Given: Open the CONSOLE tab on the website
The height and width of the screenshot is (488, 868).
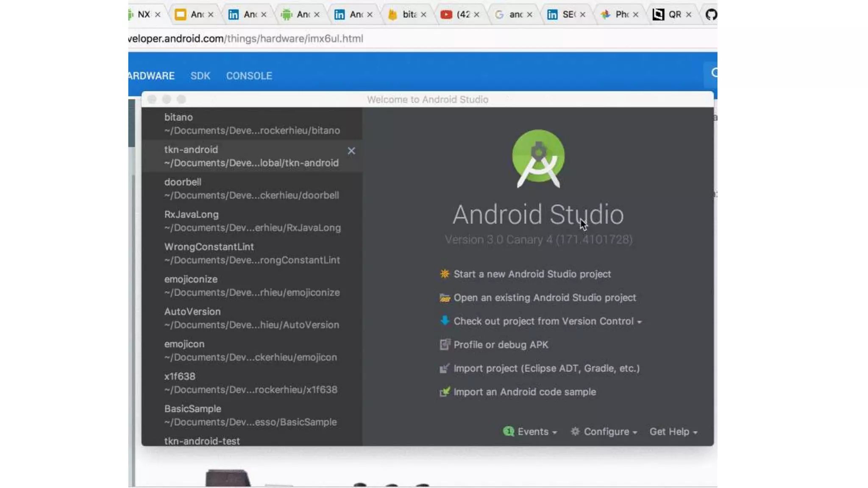Looking at the screenshot, I should [249, 76].
